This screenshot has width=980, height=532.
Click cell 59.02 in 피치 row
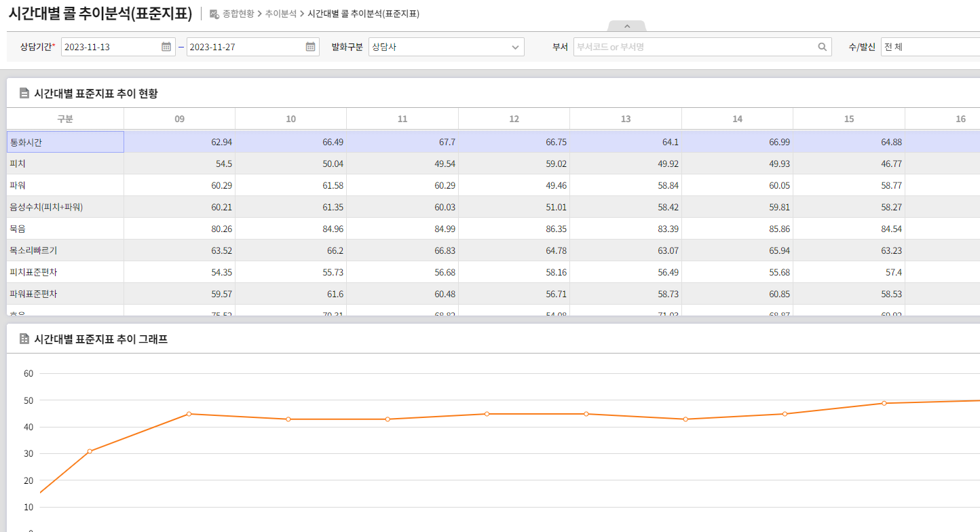(x=514, y=164)
